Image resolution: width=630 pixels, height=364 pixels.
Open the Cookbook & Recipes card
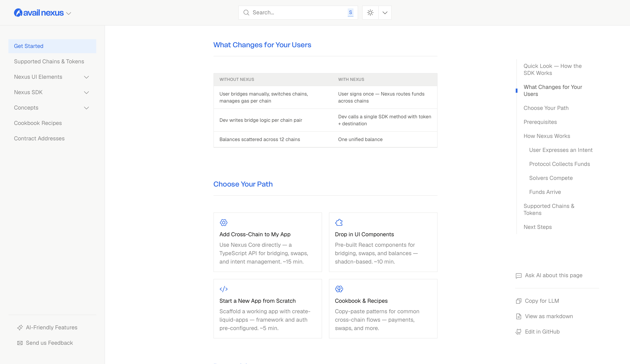[383, 309]
